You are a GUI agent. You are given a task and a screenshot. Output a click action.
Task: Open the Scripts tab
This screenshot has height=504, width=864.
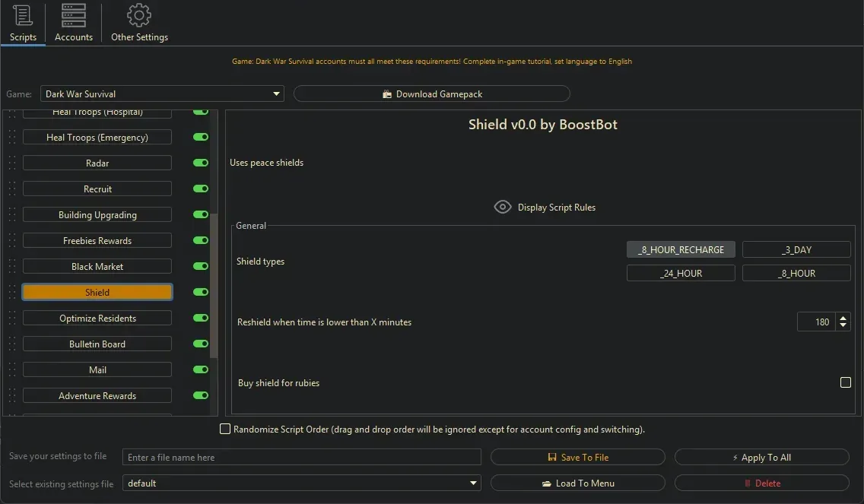point(23,23)
